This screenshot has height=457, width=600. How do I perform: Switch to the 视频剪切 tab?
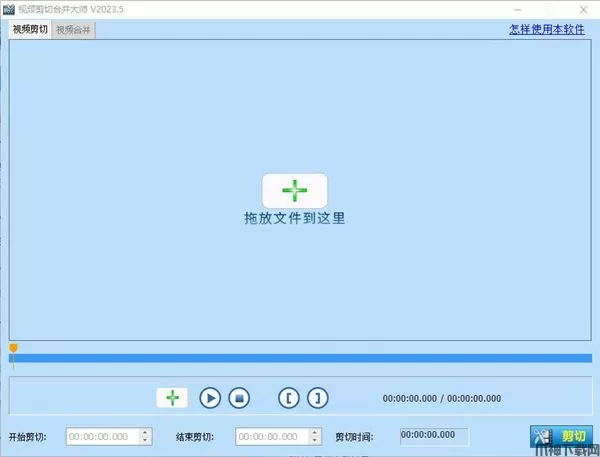tap(30, 29)
